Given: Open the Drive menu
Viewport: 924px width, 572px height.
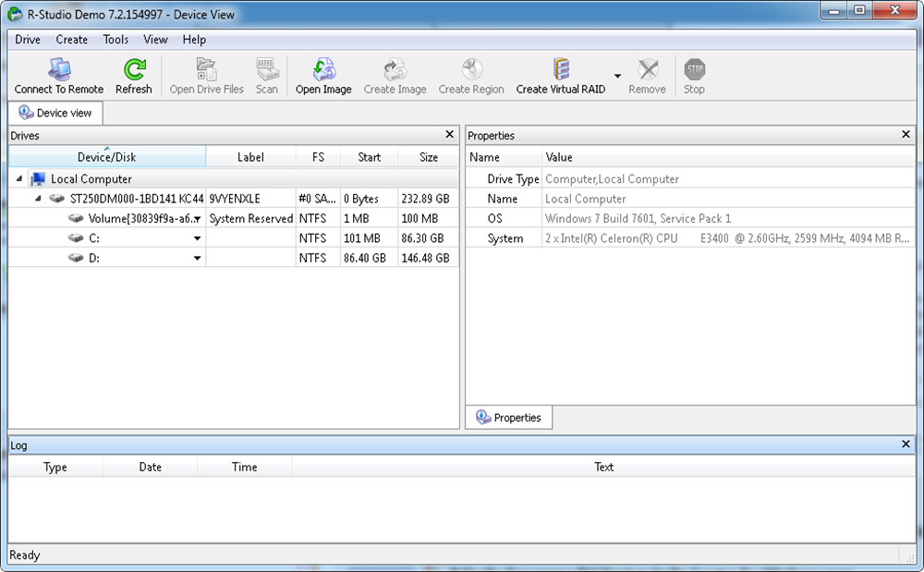Looking at the screenshot, I should coord(28,40).
